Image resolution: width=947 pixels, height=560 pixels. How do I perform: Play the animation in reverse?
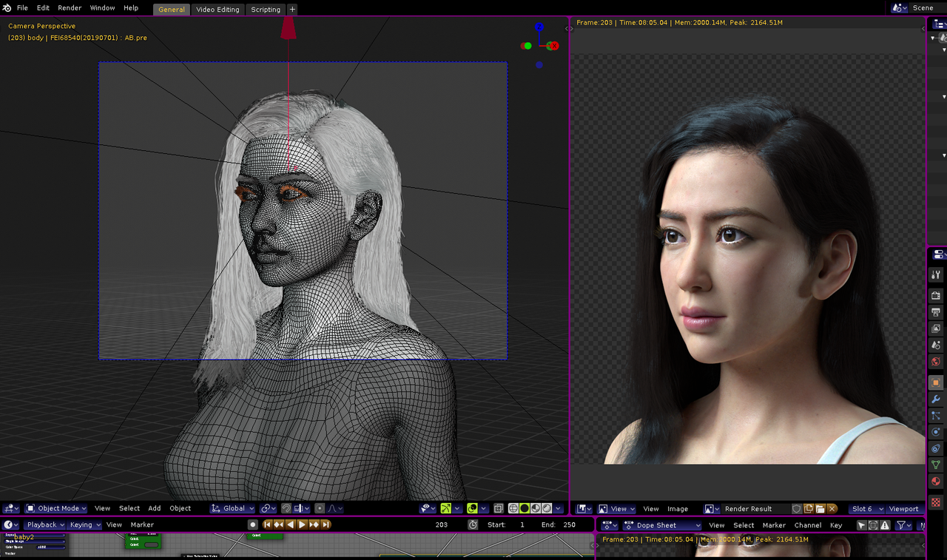291,524
